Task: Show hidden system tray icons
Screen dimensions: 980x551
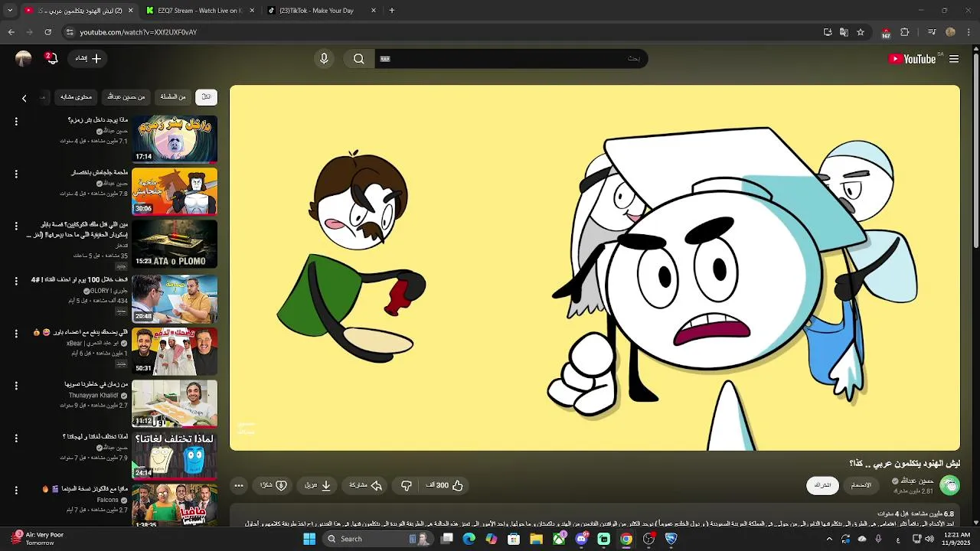Action: (829, 539)
